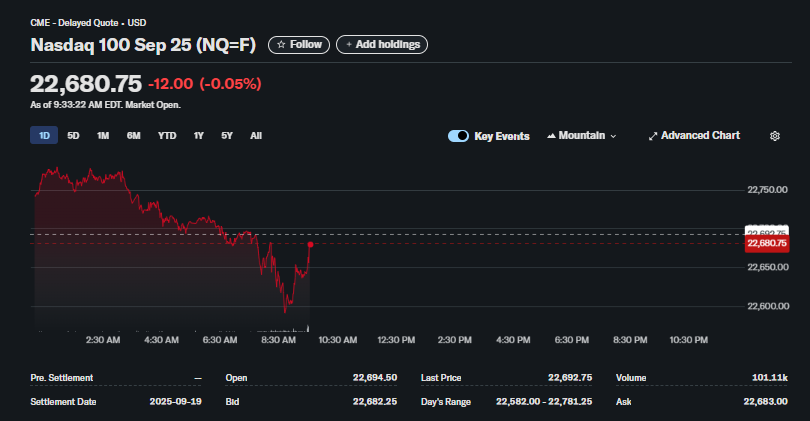Image resolution: width=810 pixels, height=421 pixels.
Task: Select the All range tab
Action: 256,135
